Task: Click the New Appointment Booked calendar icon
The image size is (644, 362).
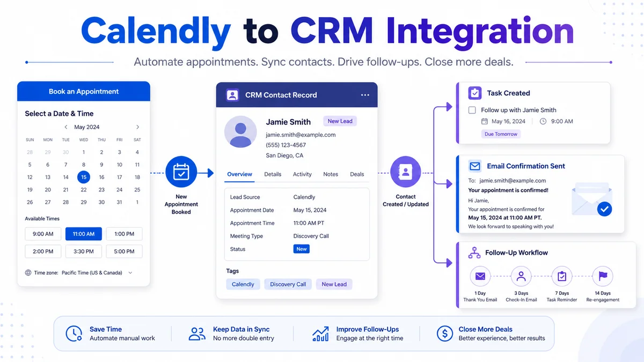Action: coord(181,173)
